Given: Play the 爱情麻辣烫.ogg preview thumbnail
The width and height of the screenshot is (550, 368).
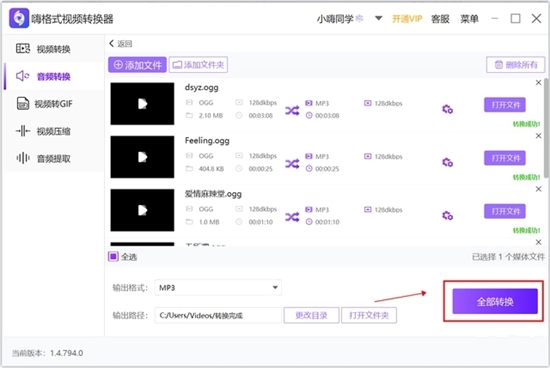Looking at the screenshot, I should pyautogui.click(x=142, y=210).
